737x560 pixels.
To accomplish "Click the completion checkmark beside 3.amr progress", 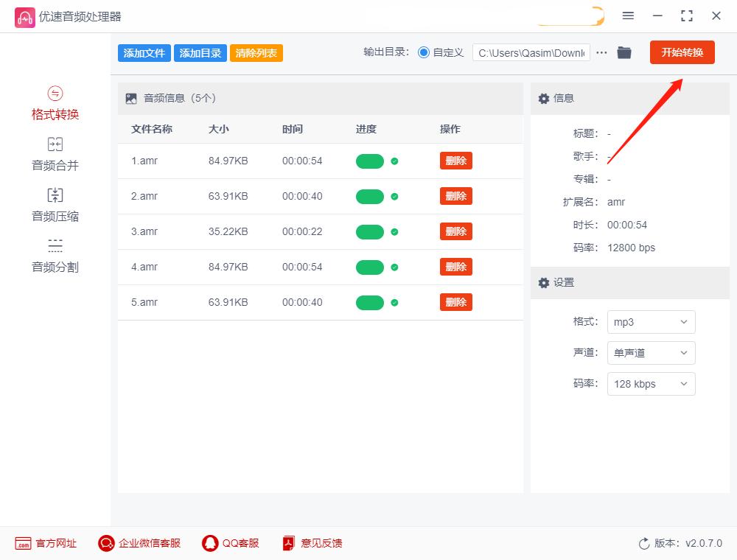I will (395, 231).
